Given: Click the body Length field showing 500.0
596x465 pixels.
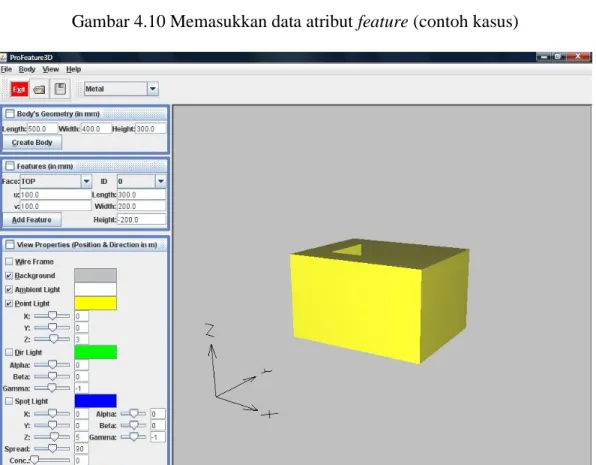Looking at the screenshot, I should point(42,129).
